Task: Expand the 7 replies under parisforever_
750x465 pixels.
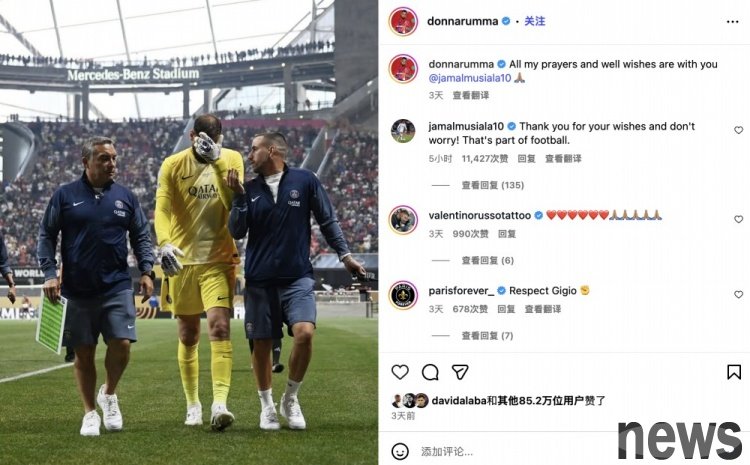Action: coord(487,336)
